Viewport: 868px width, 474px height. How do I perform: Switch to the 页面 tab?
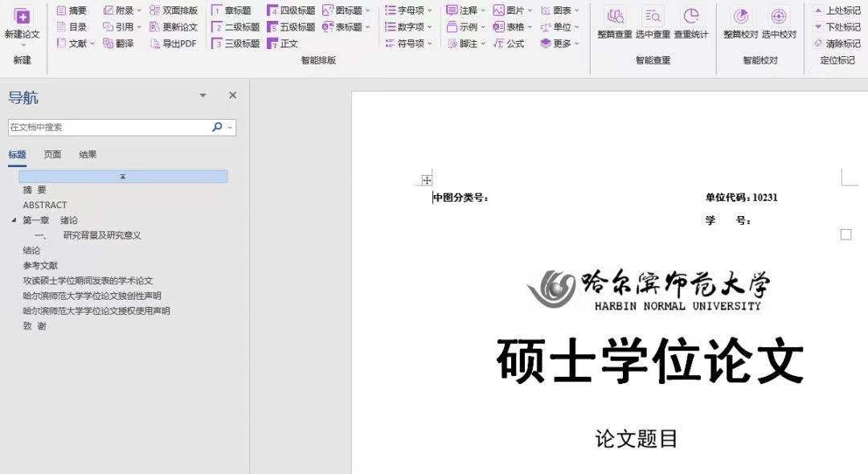52,154
